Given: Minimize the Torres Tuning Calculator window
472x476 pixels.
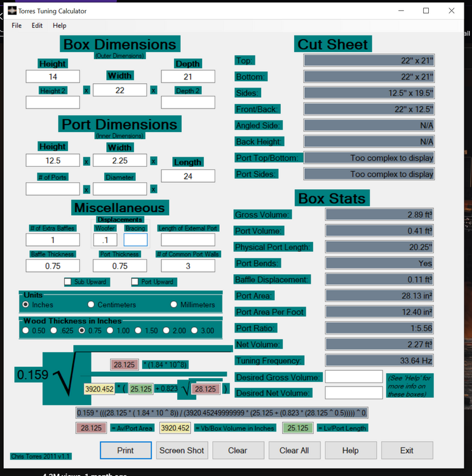Looking at the screenshot, I should point(401,11).
